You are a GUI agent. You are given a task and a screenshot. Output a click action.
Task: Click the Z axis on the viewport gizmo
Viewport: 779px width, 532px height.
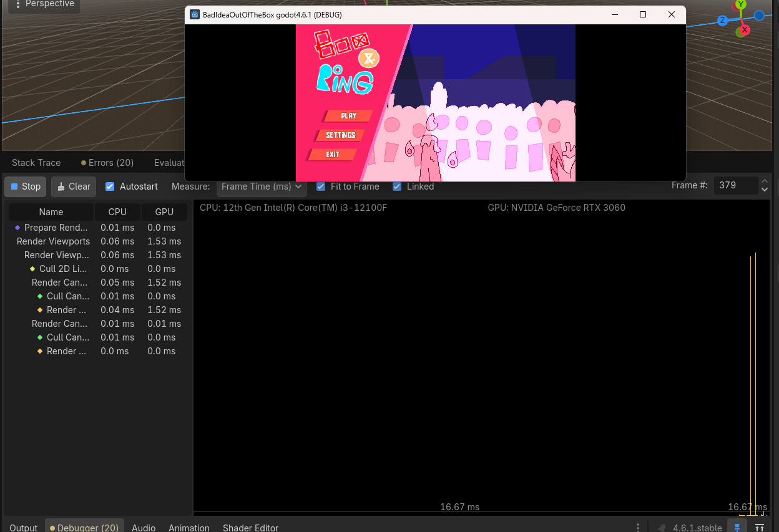pyautogui.click(x=722, y=21)
